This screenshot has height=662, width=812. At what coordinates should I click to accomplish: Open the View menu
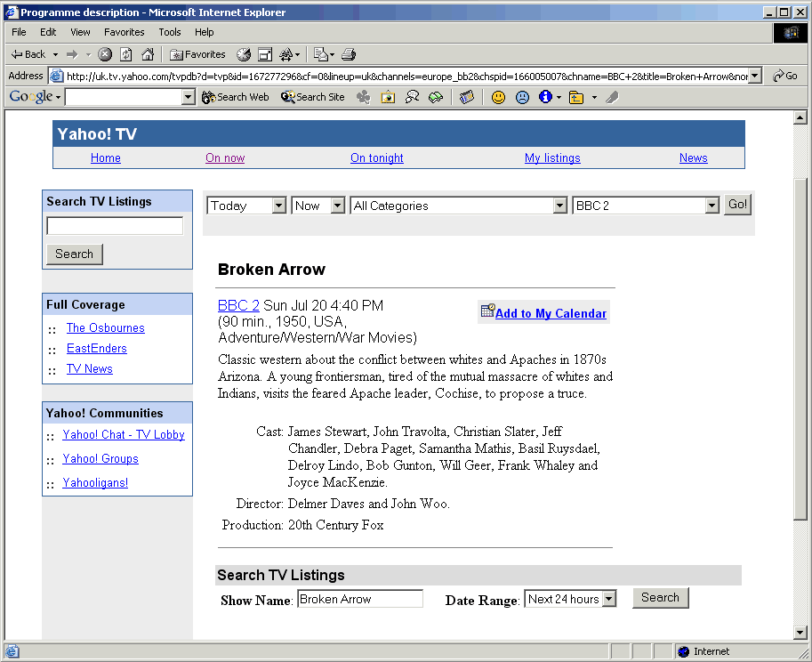(x=80, y=32)
